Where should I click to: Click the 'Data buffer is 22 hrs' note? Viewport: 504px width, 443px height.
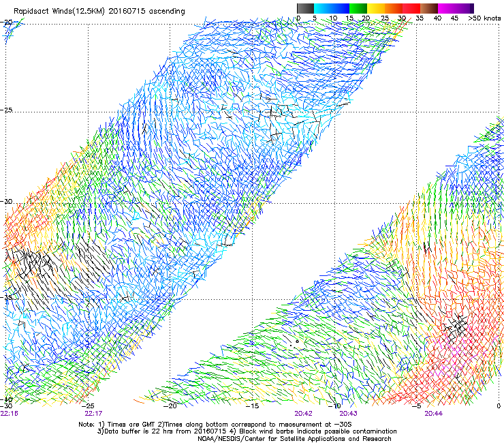247,431
